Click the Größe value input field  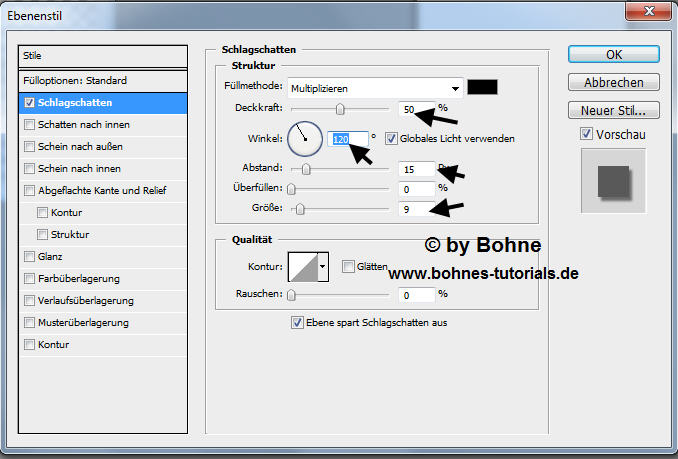pyautogui.click(x=414, y=208)
